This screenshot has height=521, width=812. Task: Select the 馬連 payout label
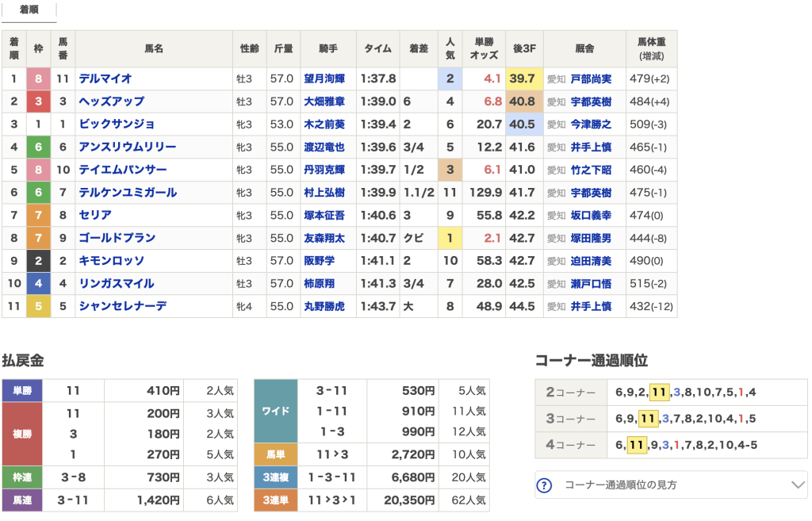pos(22,500)
